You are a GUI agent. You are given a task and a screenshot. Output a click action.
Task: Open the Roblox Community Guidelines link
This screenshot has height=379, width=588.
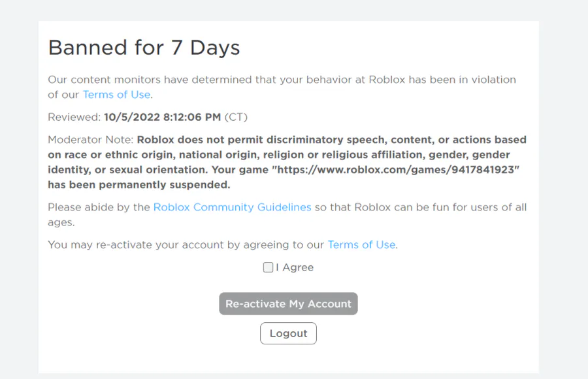pyautogui.click(x=232, y=207)
